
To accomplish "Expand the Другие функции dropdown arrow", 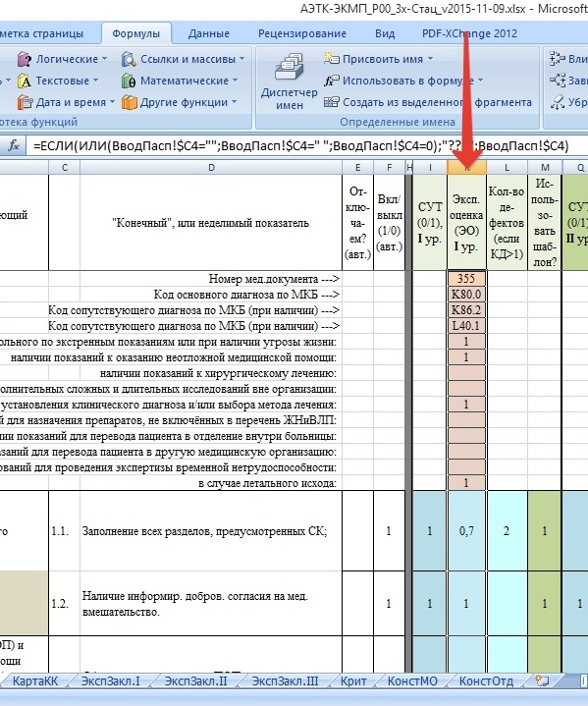I will (x=234, y=102).
